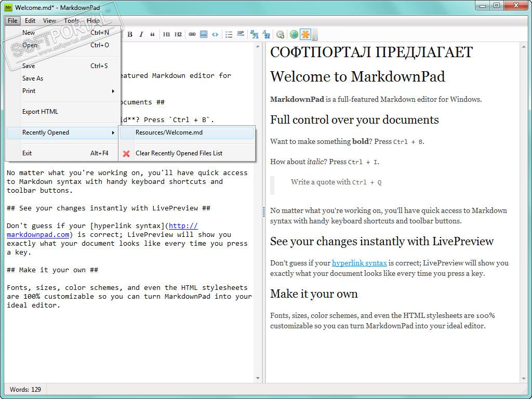Viewport: 532px width, 399px height.
Task: Click the red X clear list icon
Action: point(126,153)
